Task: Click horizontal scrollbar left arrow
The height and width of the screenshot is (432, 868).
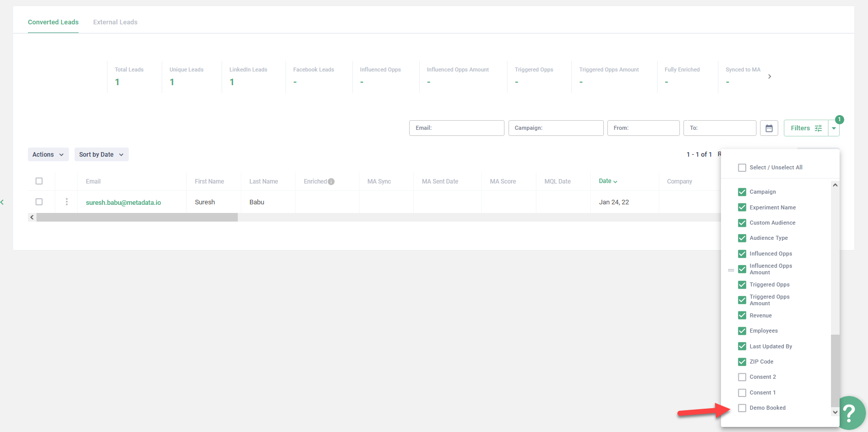Action: (32, 218)
